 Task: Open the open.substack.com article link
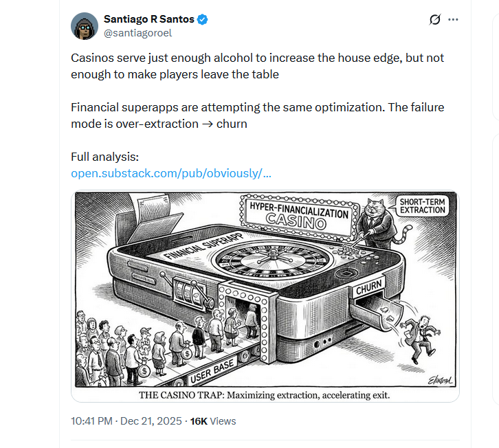[x=171, y=172]
